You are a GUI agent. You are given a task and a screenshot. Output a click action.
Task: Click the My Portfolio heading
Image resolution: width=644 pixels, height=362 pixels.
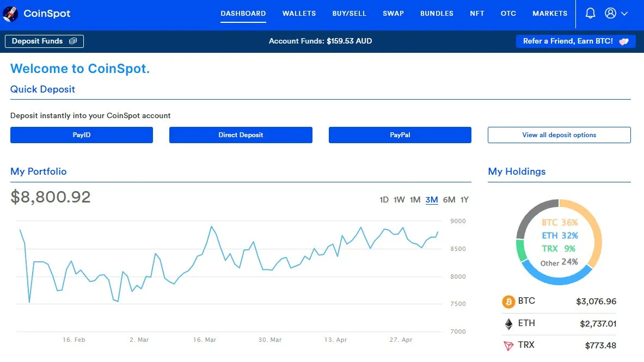(x=38, y=171)
